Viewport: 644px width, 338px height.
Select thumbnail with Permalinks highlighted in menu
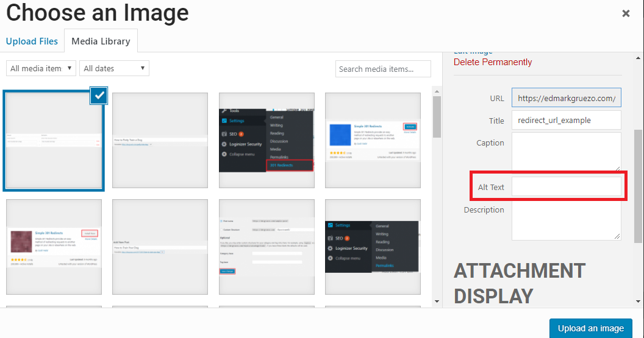[373, 247]
